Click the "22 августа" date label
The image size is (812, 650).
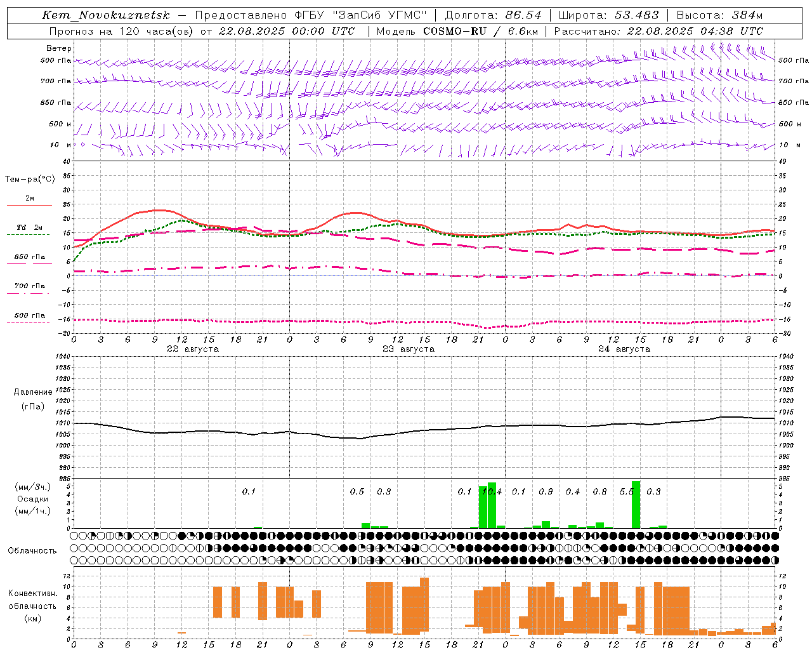(x=192, y=349)
